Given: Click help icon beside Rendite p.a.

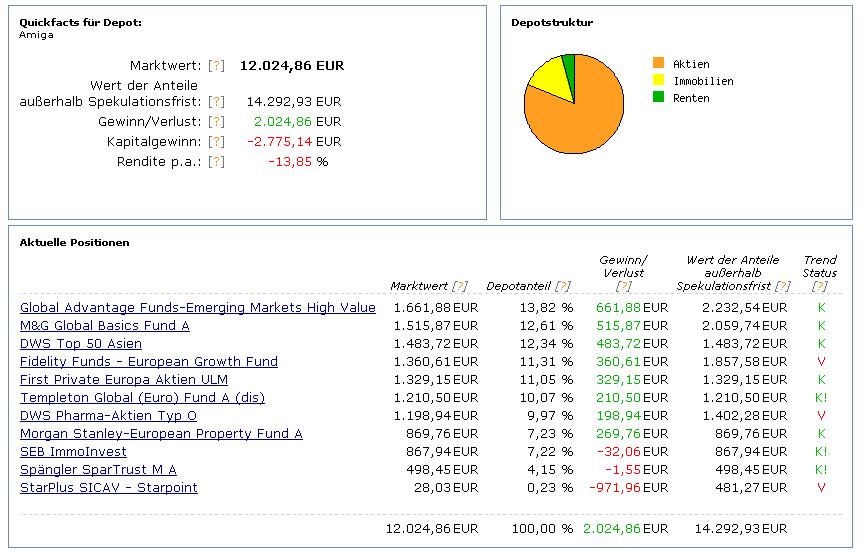Looking at the screenshot, I should pyautogui.click(x=216, y=162).
